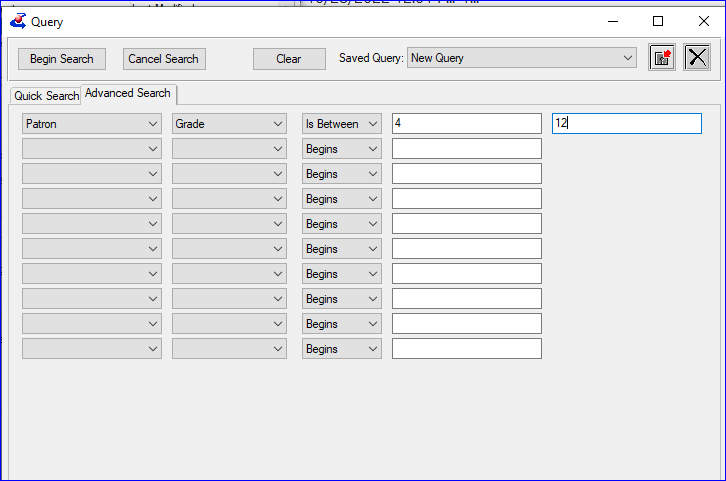Click the Clear button

click(x=289, y=59)
